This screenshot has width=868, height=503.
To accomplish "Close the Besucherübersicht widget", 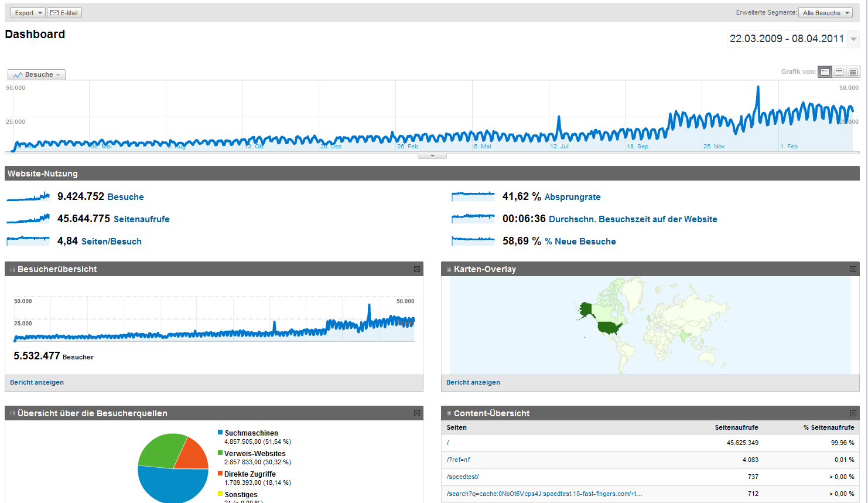I will coord(417,269).
